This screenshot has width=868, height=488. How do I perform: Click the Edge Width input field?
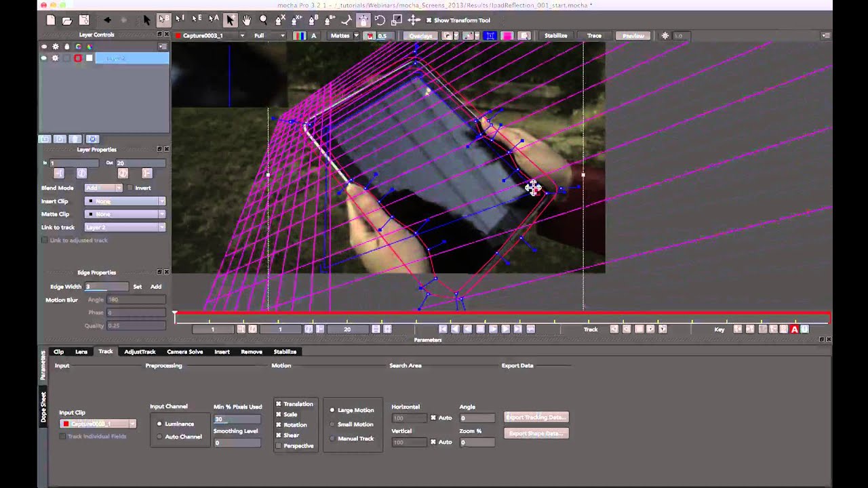coord(106,287)
